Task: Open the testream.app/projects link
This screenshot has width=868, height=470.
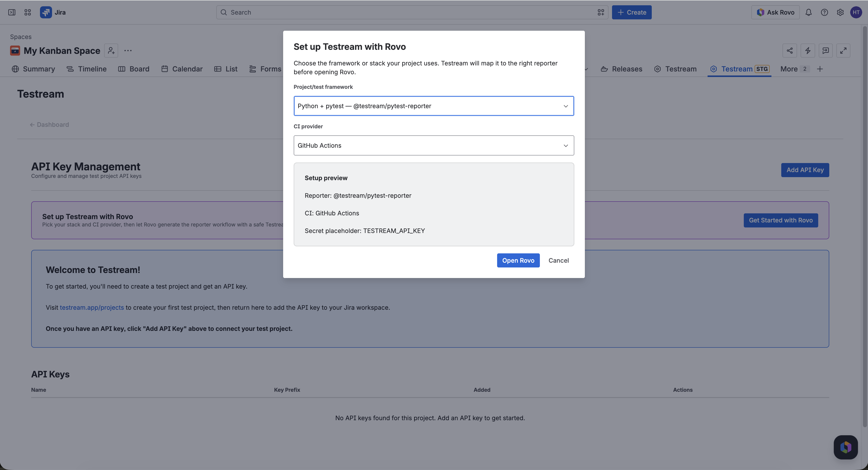Action: [x=92, y=307]
